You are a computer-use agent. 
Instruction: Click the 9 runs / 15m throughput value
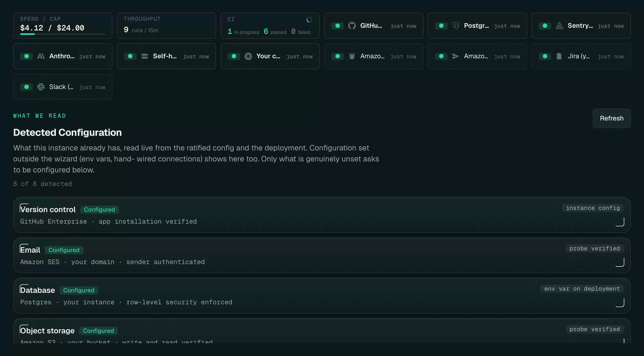click(141, 30)
